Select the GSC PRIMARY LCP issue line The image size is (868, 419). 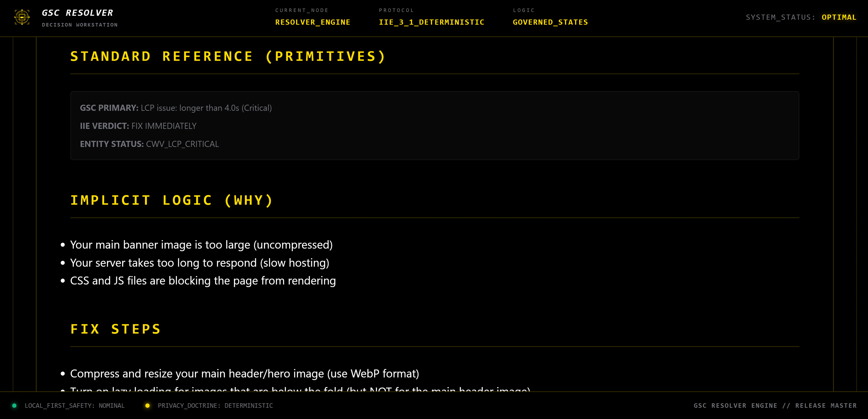tap(176, 108)
